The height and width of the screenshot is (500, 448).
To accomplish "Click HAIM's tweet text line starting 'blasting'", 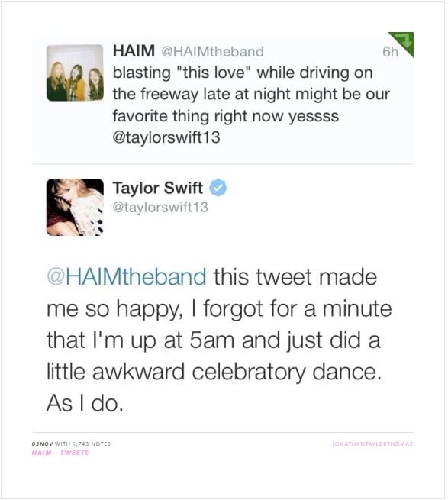I will coord(243,73).
